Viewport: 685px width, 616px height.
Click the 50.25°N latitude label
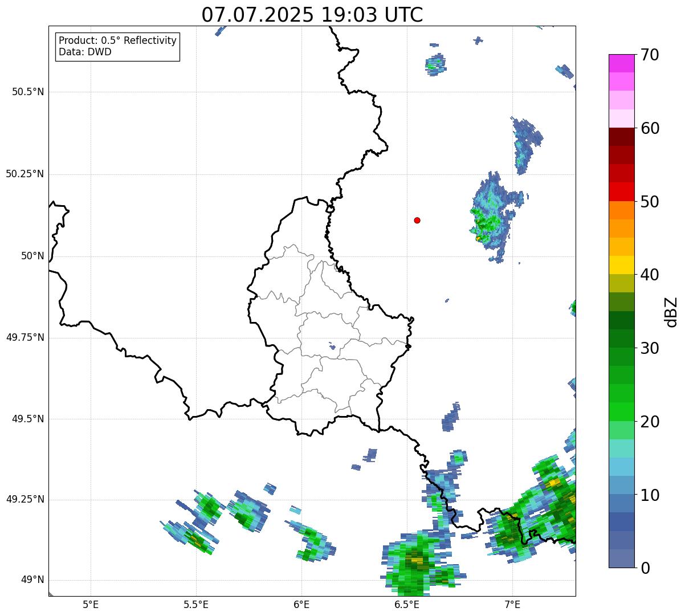[x=25, y=174]
